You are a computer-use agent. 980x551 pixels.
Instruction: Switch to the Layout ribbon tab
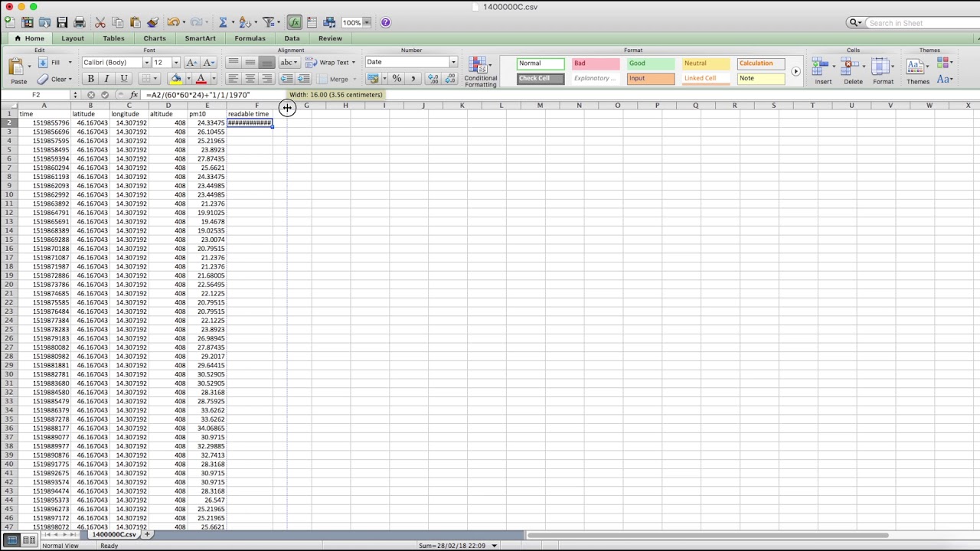73,38
